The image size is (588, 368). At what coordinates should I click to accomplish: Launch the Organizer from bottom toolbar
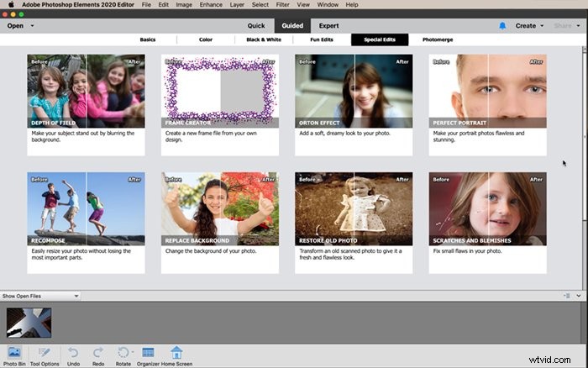click(x=148, y=354)
